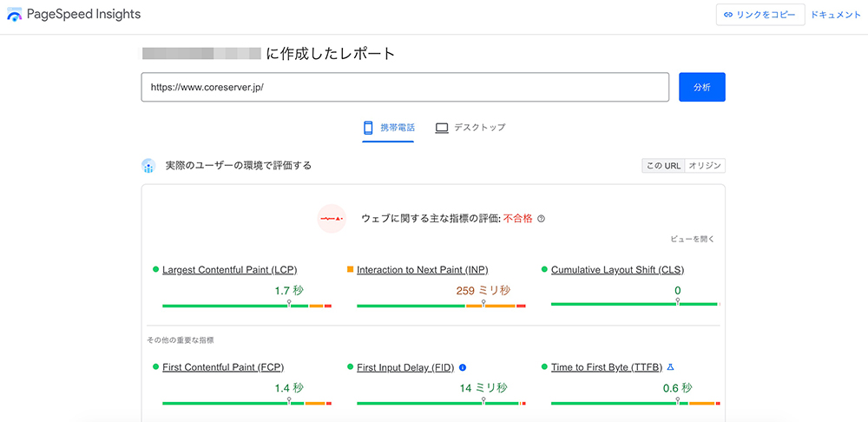Click the info icon next to First Input Delay
Image resolution: width=868 pixels, height=422 pixels.
[463, 367]
